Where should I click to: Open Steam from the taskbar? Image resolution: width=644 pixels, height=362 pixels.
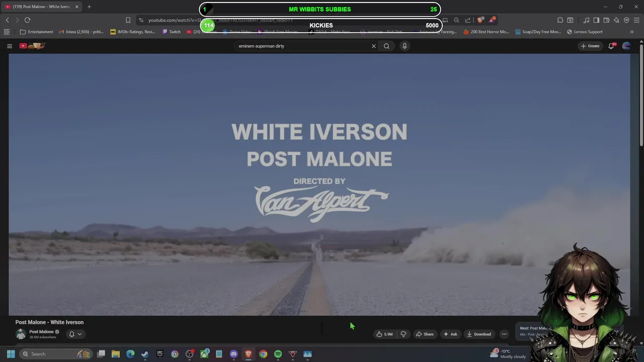click(145, 354)
